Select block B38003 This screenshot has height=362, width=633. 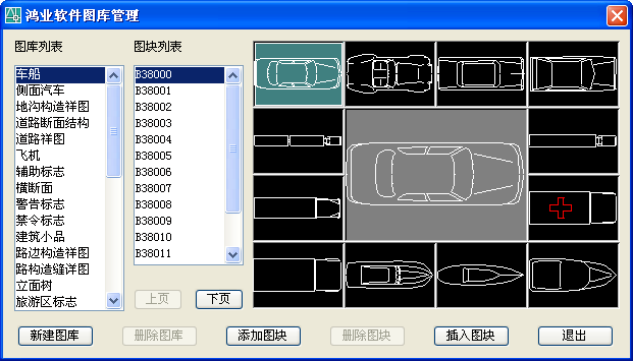click(x=179, y=123)
